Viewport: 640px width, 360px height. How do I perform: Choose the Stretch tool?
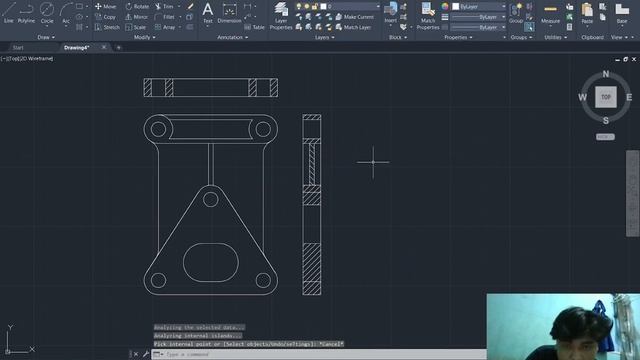point(107,27)
